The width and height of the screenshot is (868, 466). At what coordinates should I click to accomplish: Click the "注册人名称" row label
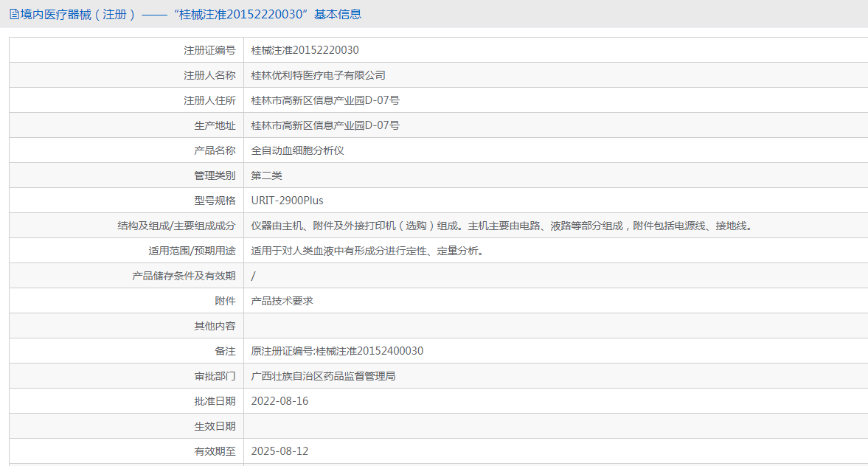pos(209,75)
